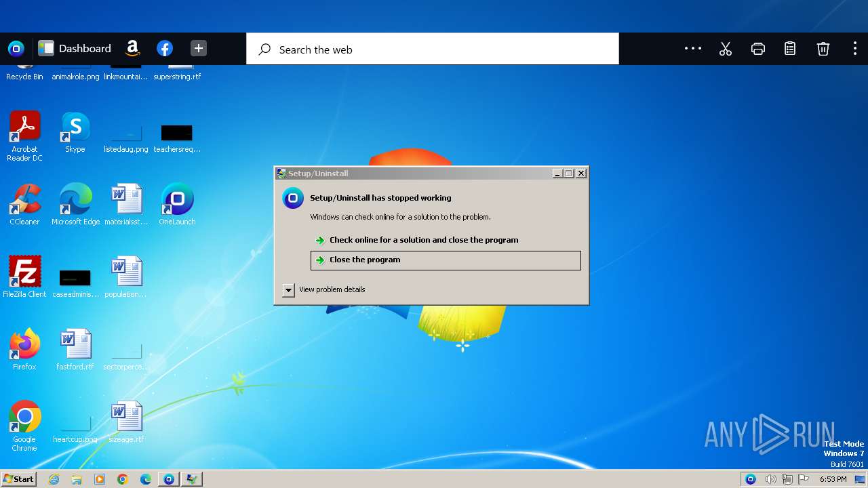Open Edge from the taskbar

146,479
